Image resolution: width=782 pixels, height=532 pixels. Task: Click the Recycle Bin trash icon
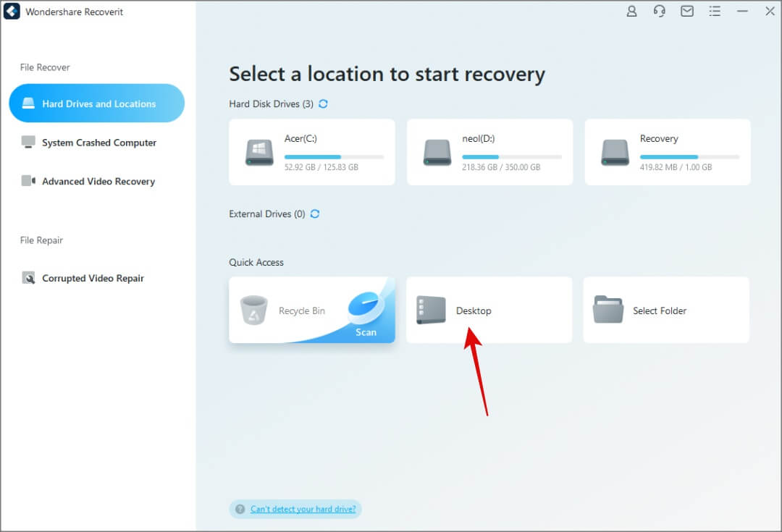(254, 310)
